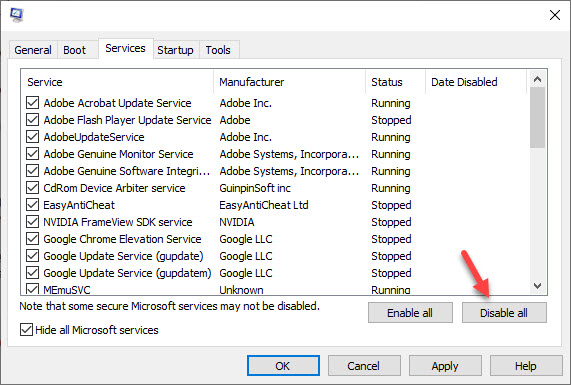Open the Startup tab
This screenshot has width=571, height=385.
175,50
